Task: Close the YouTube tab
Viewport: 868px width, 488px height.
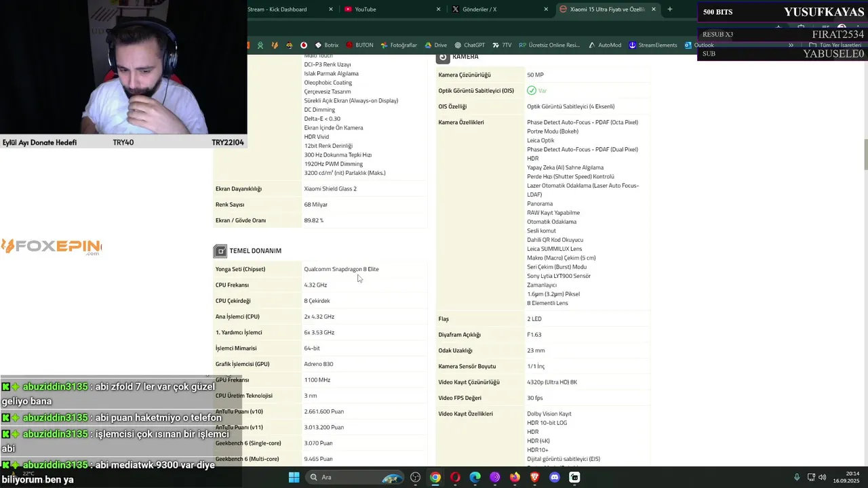Action: click(438, 9)
